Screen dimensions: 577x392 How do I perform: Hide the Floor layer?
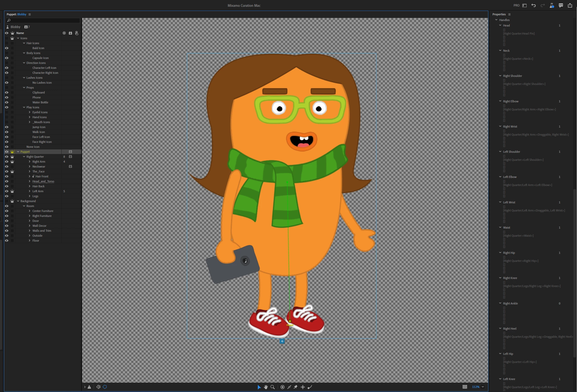tap(7, 241)
